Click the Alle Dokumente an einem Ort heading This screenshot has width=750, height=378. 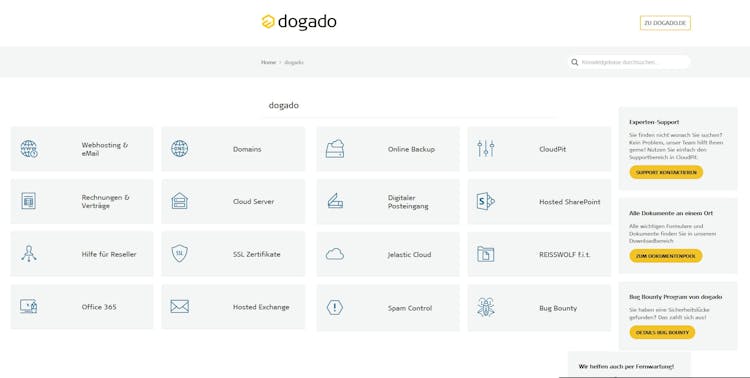[671, 213]
